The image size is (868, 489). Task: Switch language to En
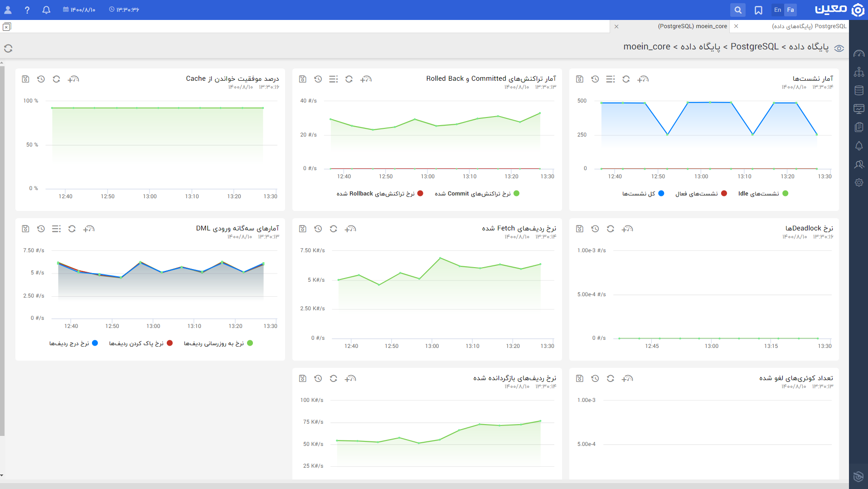pyautogui.click(x=778, y=10)
